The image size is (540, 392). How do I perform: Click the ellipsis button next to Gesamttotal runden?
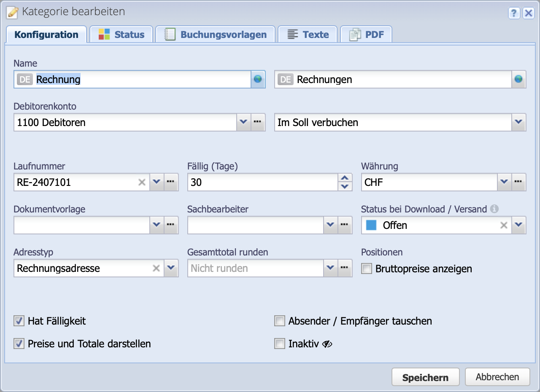(345, 268)
